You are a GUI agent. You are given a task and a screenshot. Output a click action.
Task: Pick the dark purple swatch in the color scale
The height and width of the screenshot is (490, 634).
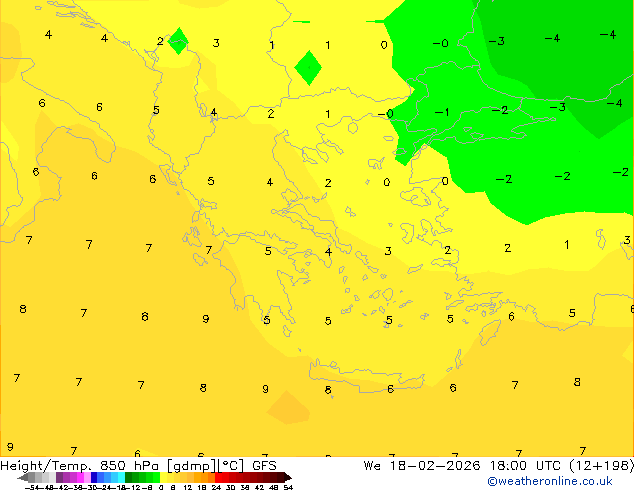point(59,477)
